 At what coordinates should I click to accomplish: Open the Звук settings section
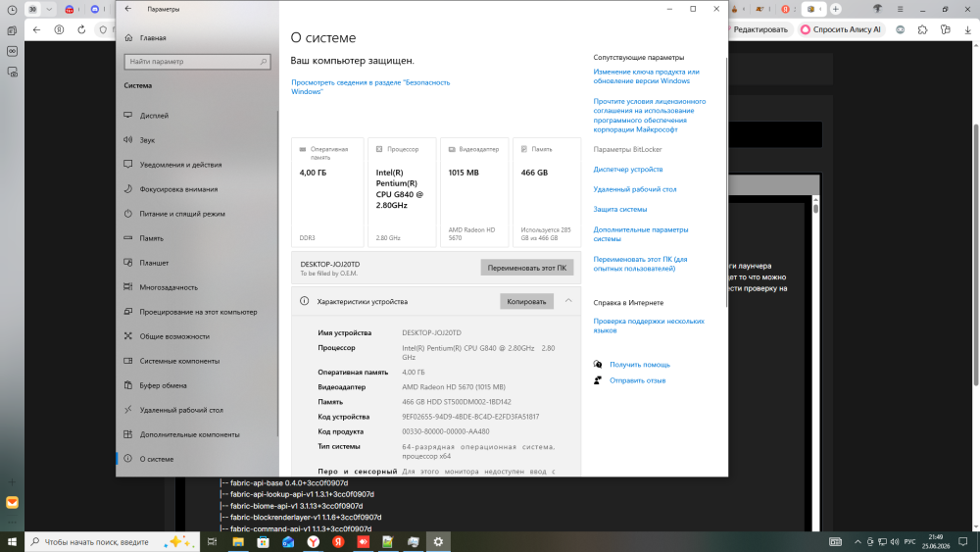[x=147, y=140]
